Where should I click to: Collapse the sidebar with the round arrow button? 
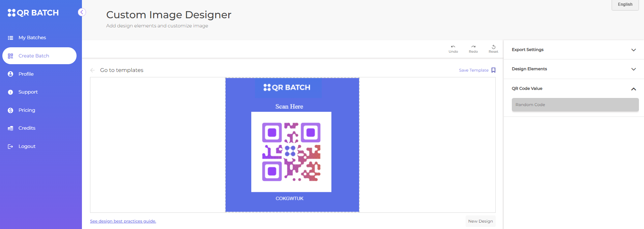82,12
